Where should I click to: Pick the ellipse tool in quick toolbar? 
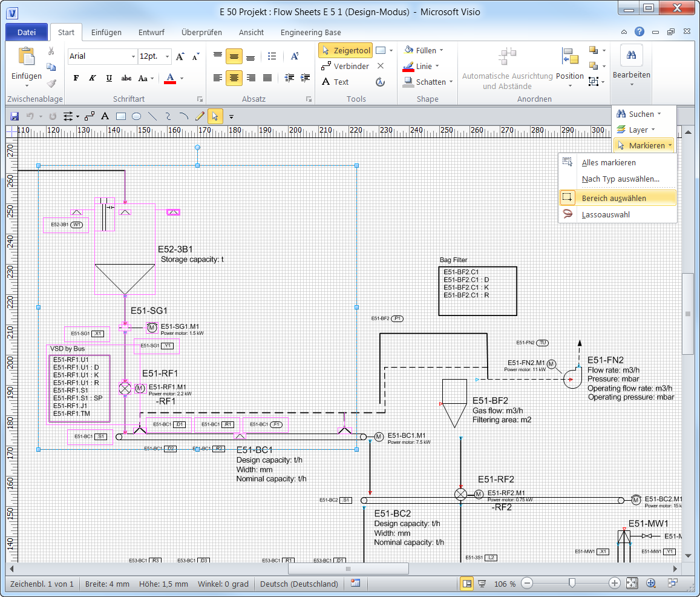pyautogui.click(x=137, y=117)
